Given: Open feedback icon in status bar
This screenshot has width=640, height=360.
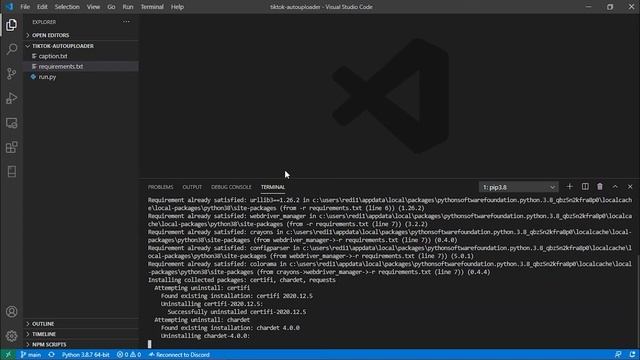Looking at the screenshot, I should pos(618,355).
